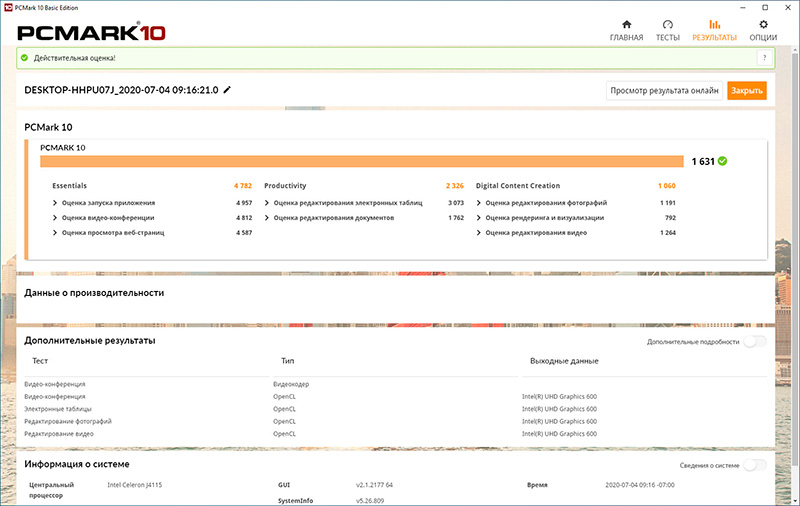Toggle the Дополнительные подробности switch
The width and height of the screenshot is (800, 506).
(754, 342)
